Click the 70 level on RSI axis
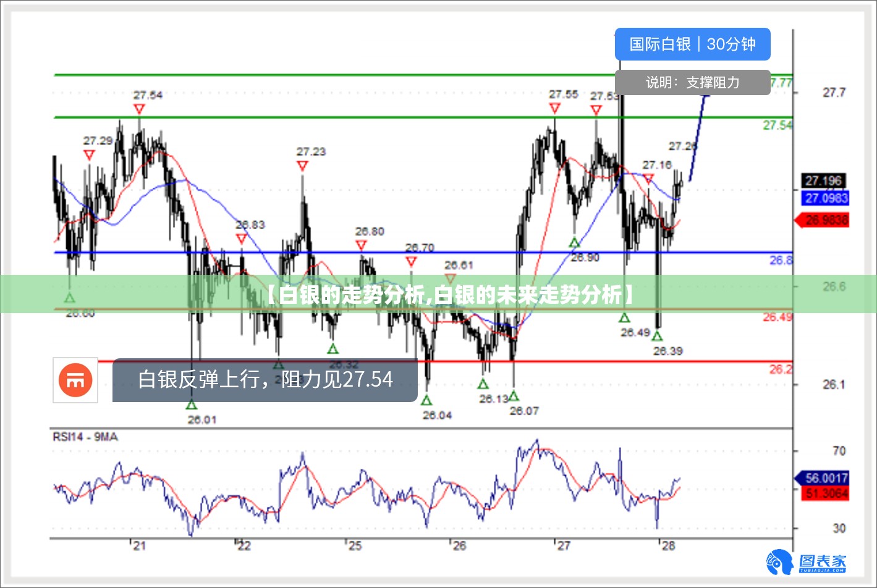This screenshot has height=588, width=877. (x=839, y=451)
